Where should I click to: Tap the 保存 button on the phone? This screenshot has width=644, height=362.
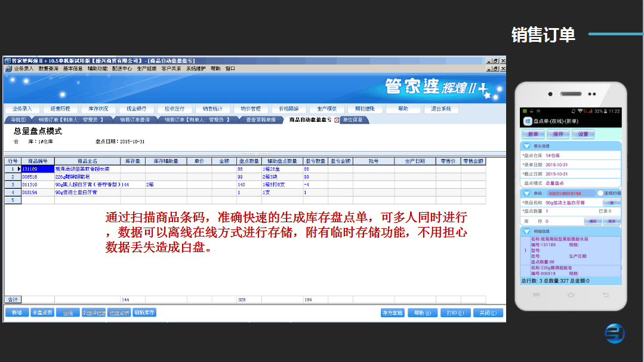(x=558, y=134)
